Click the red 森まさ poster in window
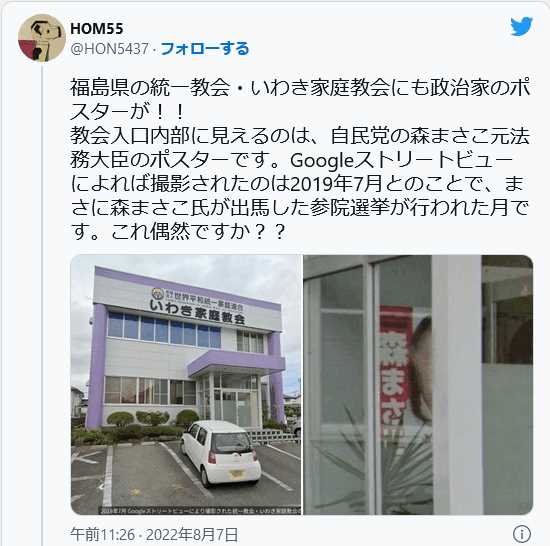Image resolution: width=550 pixels, height=546 pixels. pyautogui.click(x=395, y=372)
